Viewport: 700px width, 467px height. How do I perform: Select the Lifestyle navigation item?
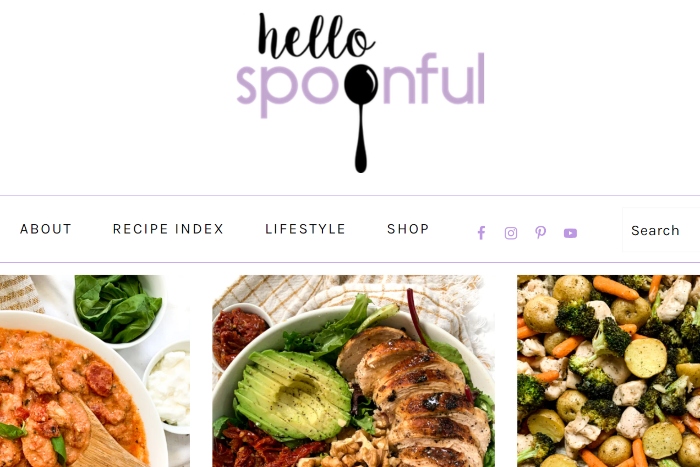(305, 229)
